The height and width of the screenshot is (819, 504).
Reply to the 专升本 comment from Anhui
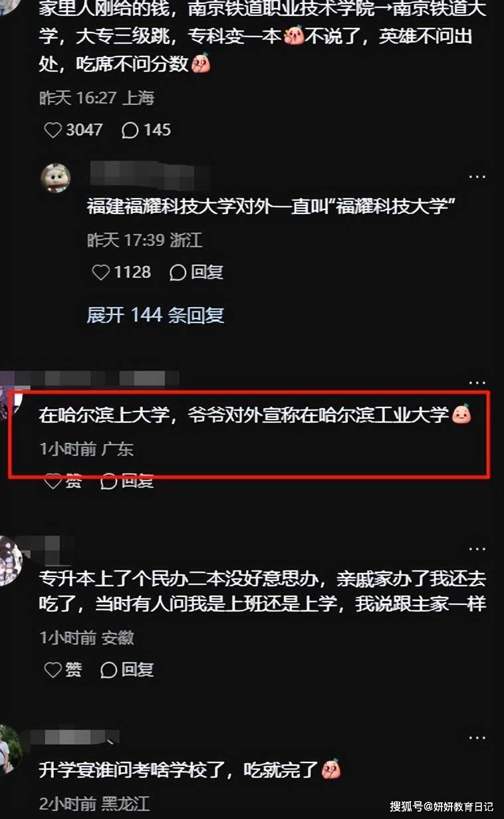[x=127, y=669]
